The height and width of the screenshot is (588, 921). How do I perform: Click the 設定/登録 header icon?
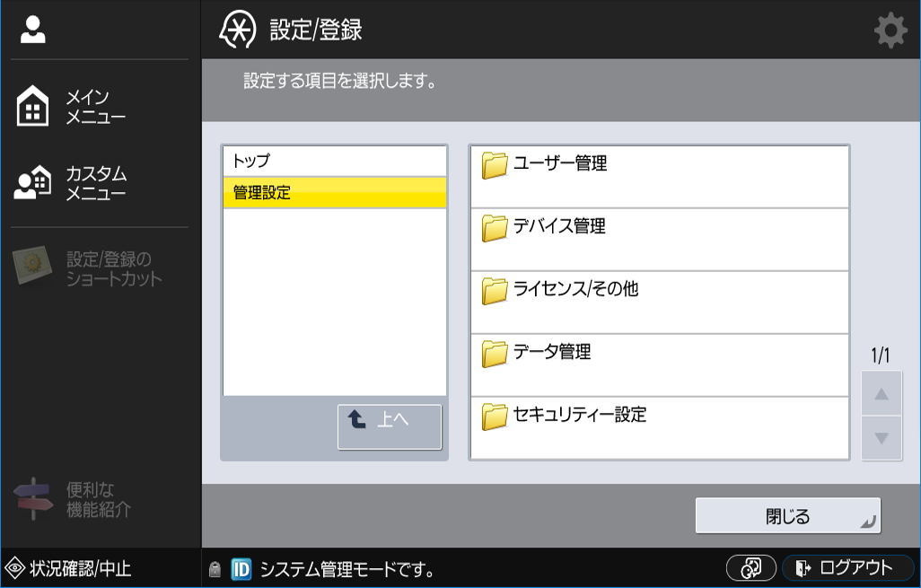(238, 29)
